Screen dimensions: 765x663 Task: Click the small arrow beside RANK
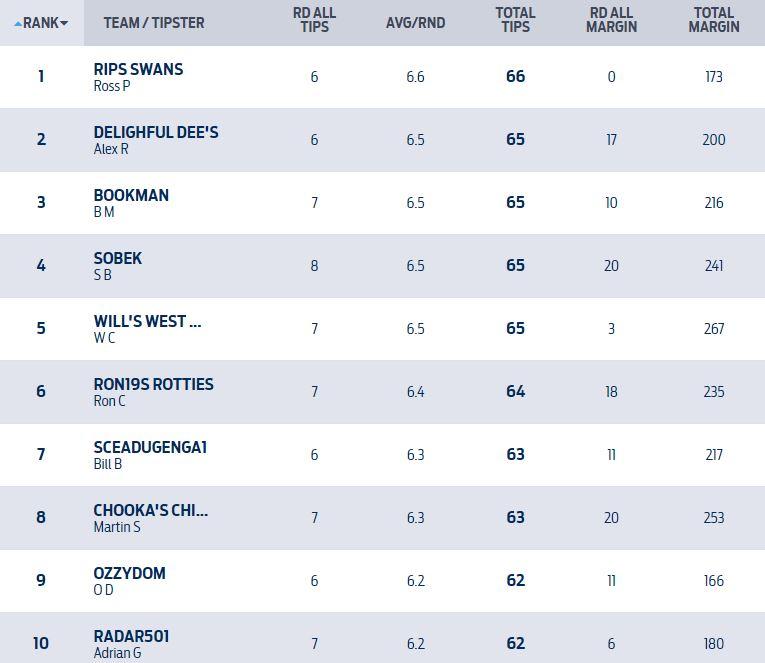(x=65, y=24)
